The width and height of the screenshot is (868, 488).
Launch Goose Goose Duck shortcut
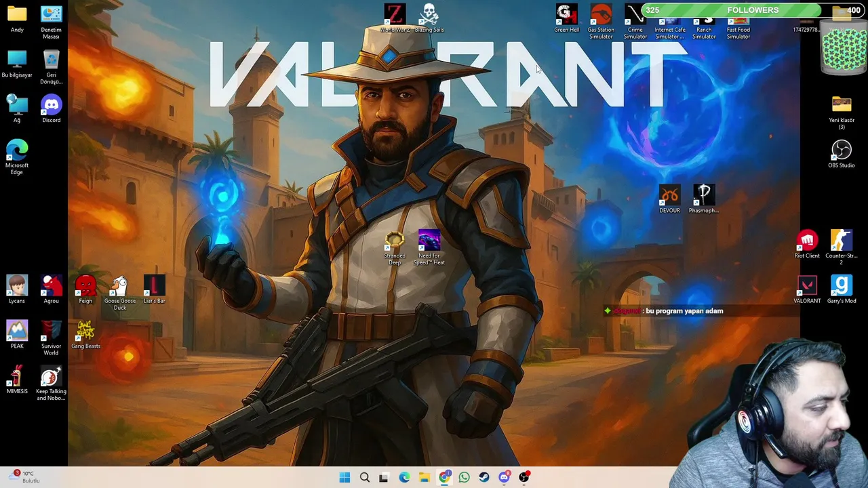pos(119,293)
